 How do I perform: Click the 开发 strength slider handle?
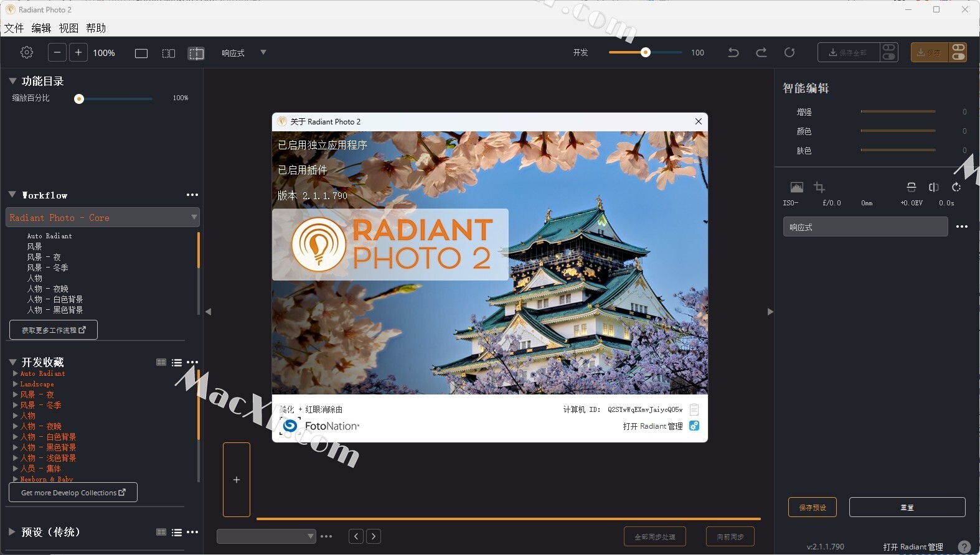point(646,53)
